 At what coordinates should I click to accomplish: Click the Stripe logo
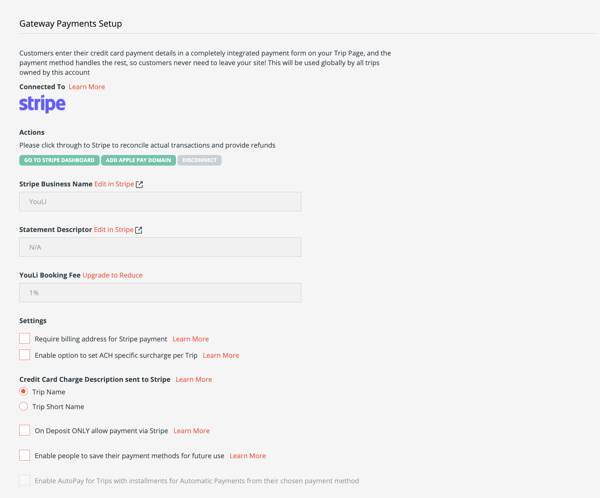pos(42,104)
